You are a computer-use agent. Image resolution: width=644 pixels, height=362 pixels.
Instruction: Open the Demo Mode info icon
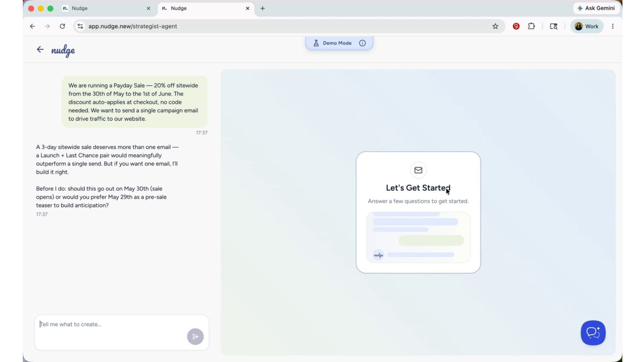coord(362,43)
